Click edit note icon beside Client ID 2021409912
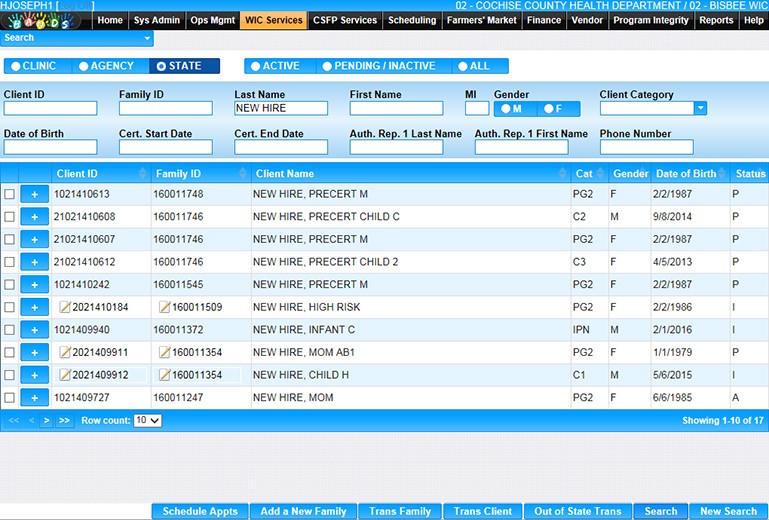Image resolution: width=769 pixels, height=520 pixels. click(x=65, y=375)
